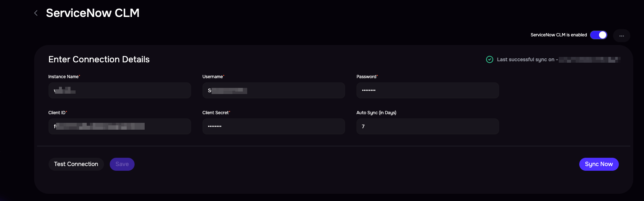This screenshot has height=201, width=644.
Task: Click the ServiceNow CLM page title
Action: [x=92, y=13]
